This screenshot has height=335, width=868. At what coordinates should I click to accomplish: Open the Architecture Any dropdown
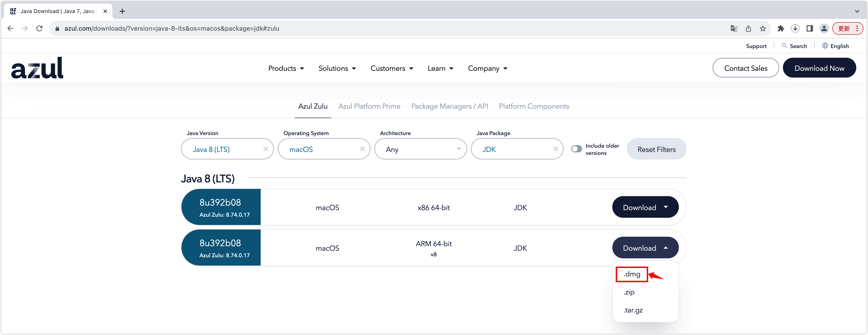pos(420,149)
